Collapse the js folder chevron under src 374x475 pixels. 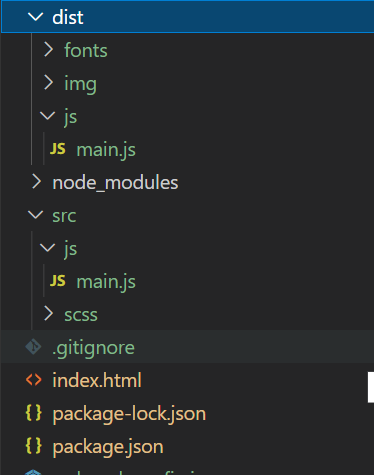tap(47, 248)
